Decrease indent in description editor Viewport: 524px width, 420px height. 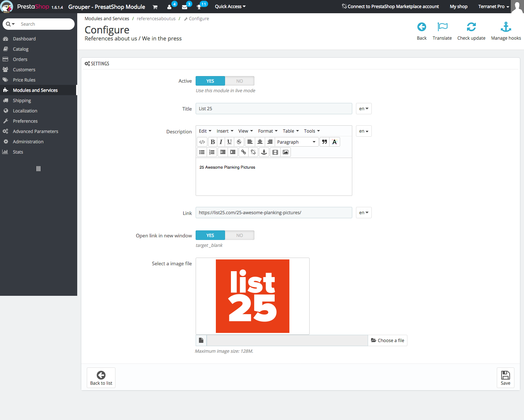(223, 152)
